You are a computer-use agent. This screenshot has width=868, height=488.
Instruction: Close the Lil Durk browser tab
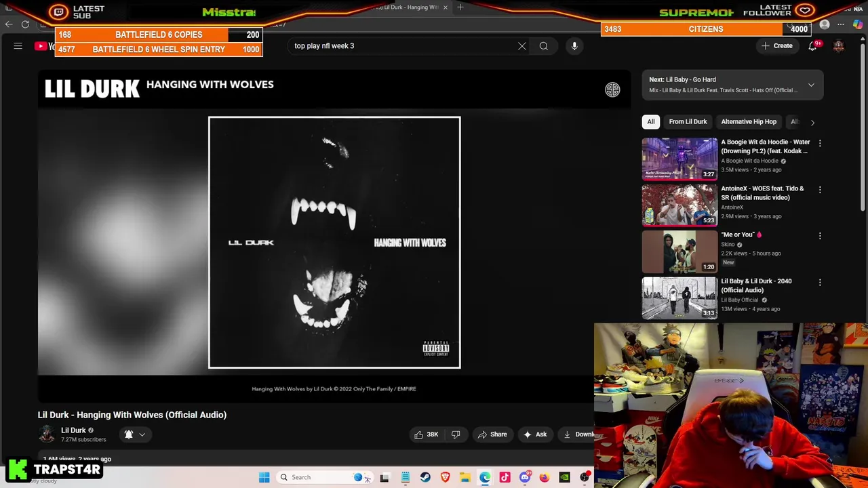point(446,7)
